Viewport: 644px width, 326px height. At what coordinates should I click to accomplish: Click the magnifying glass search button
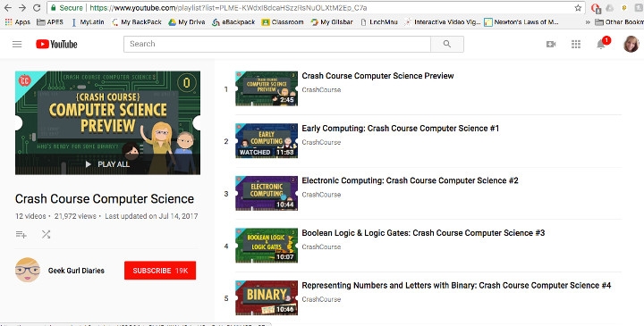pos(447,45)
